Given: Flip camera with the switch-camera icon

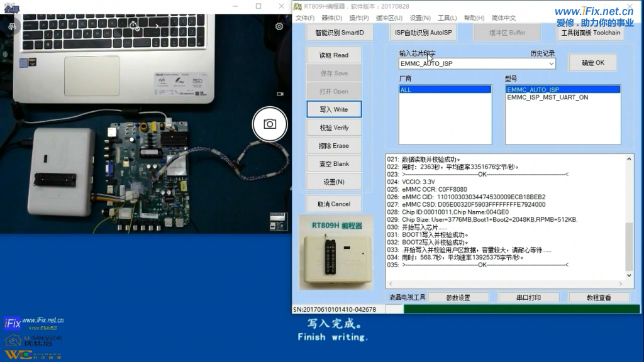Looking at the screenshot, I should 12,26.
